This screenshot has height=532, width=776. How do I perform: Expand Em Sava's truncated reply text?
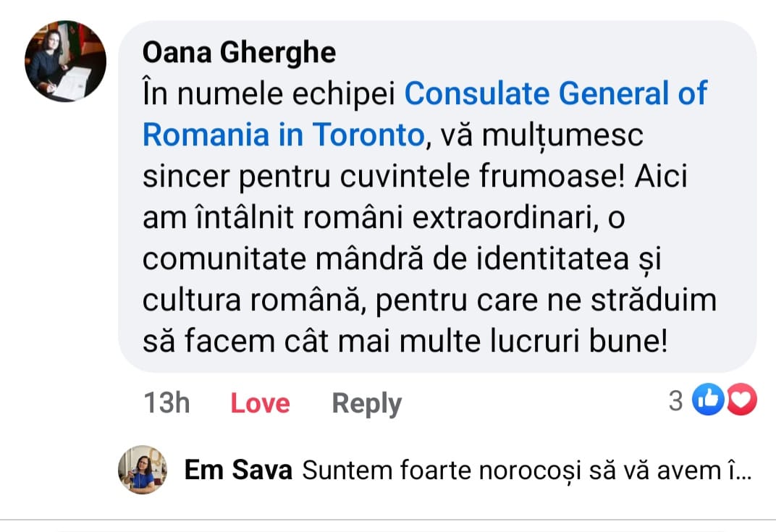pos(526,471)
